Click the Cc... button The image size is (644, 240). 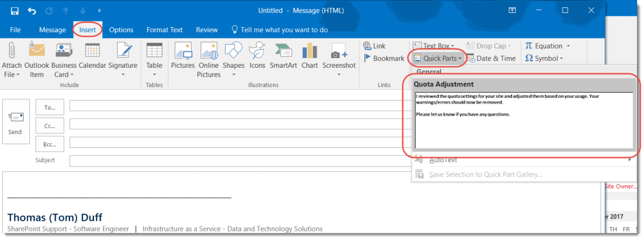[50, 126]
